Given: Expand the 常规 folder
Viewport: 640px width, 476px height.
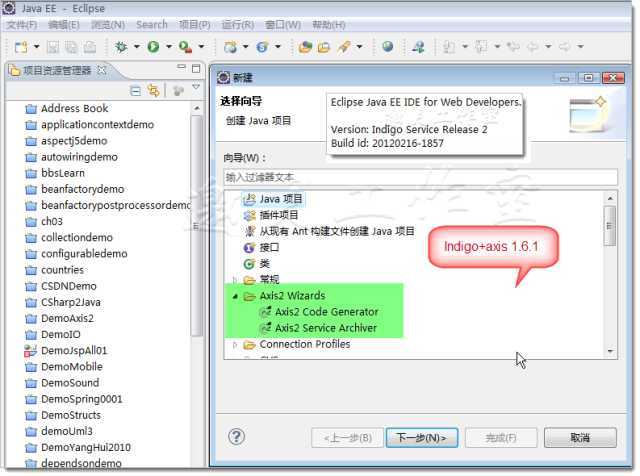Looking at the screenshot, I should [x=235, y=280].
